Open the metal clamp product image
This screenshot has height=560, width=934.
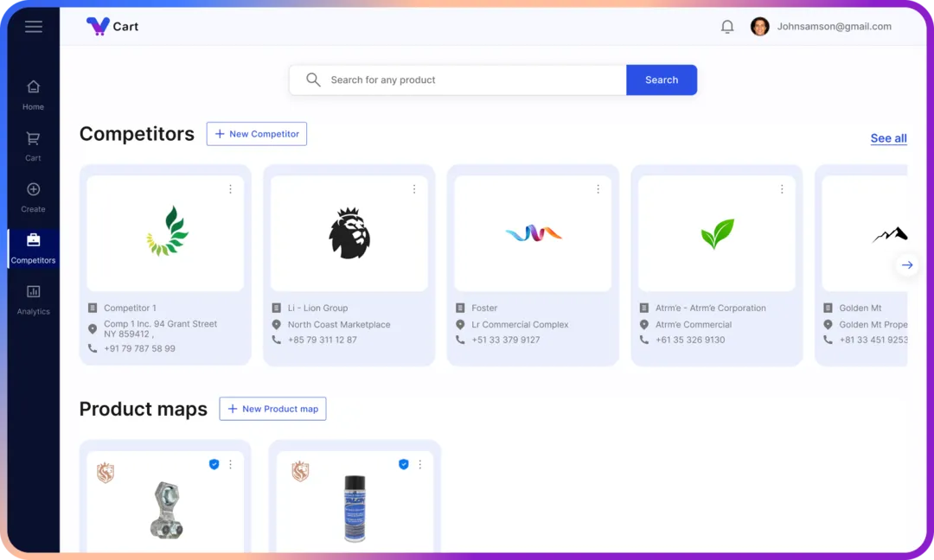click(x=165, y=511)
